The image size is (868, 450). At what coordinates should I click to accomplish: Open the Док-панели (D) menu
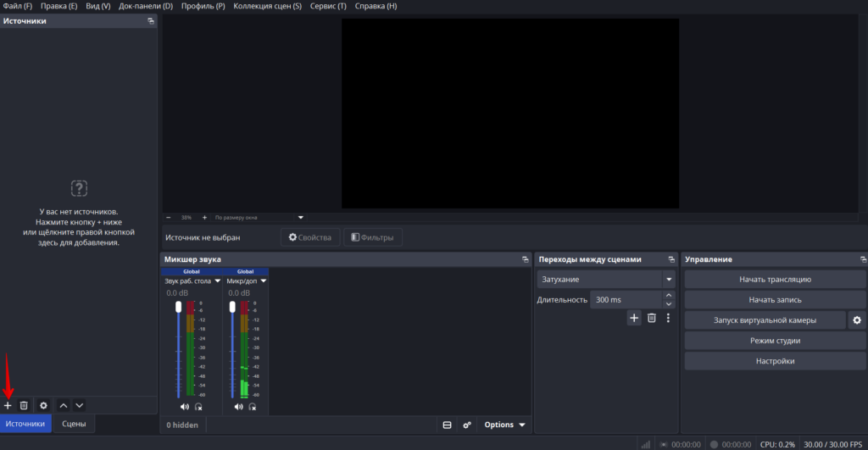pos(146,6)
